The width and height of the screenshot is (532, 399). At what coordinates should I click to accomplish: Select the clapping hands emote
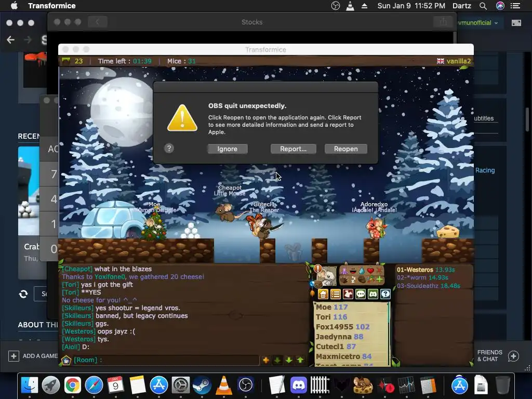coord(344,280)
